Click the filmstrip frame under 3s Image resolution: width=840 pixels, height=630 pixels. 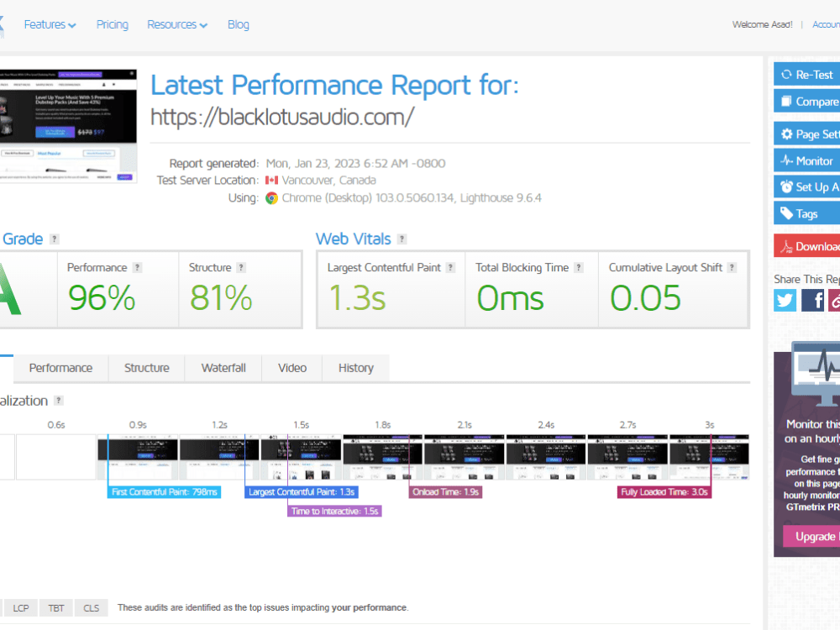click(709, 457)
